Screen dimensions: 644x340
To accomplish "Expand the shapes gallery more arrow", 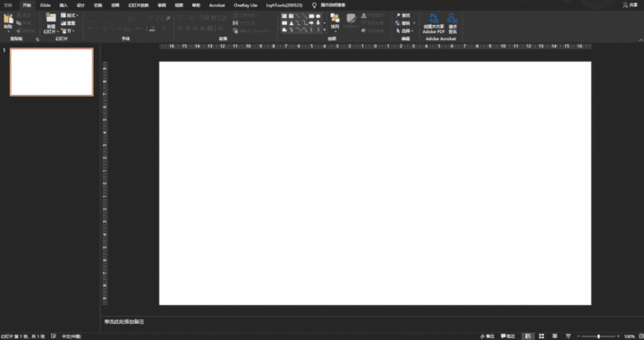I will (x=325, y=30).
